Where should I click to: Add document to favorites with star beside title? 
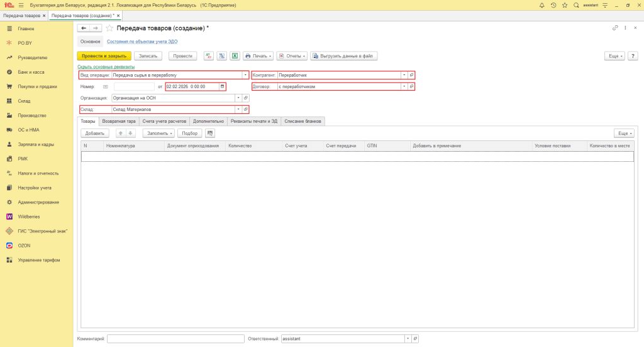(x=109, y=28)
